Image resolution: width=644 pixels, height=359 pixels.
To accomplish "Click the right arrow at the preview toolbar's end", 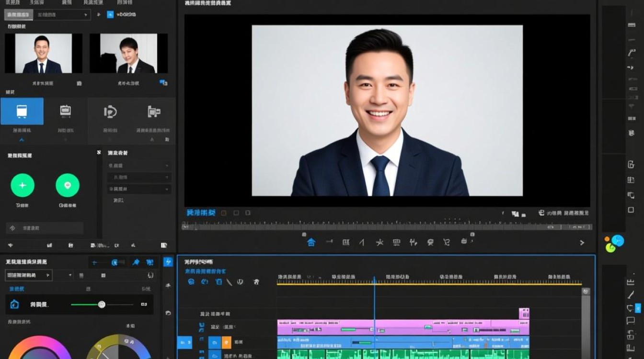I will coord(582,243).
